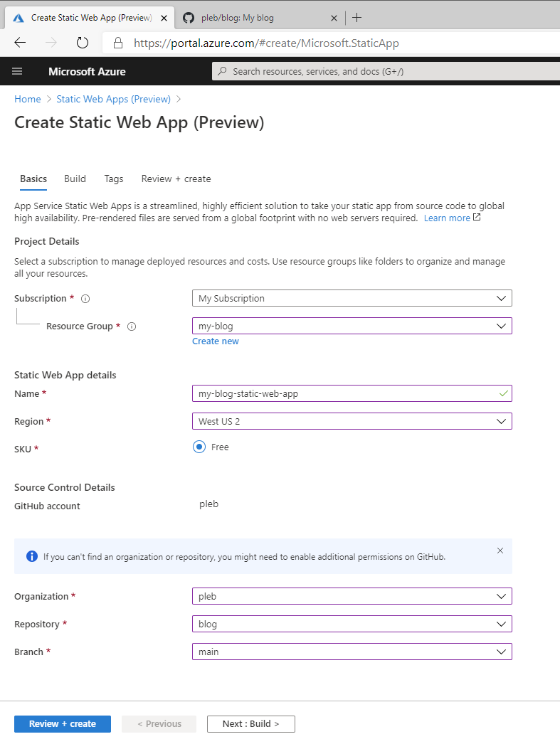Open the Resource Group dropdown
The image size is (560, 744).
352,326
